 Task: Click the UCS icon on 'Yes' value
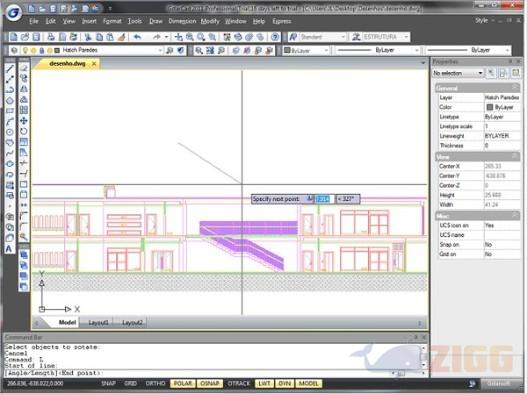(502, 225)
